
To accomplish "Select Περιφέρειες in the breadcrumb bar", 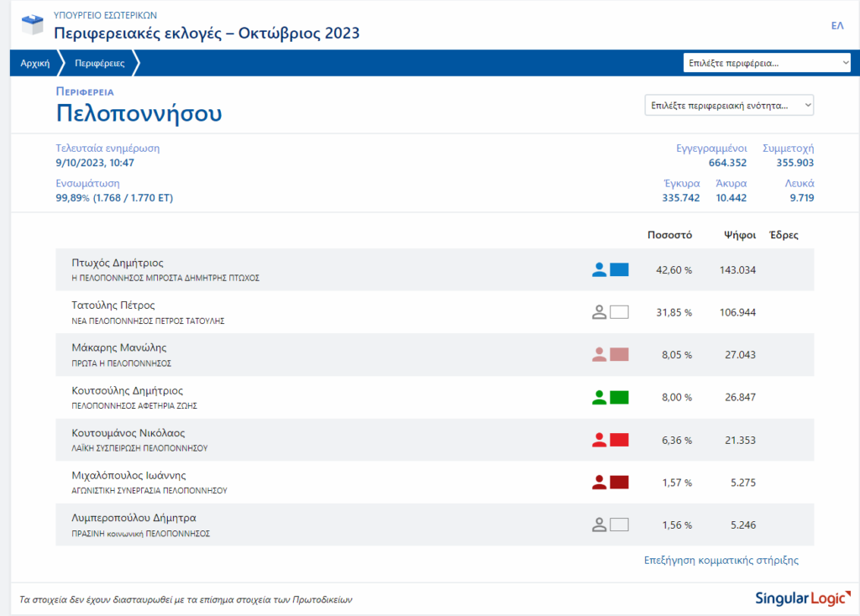I will pyautogui.click(x=99, y=63).
